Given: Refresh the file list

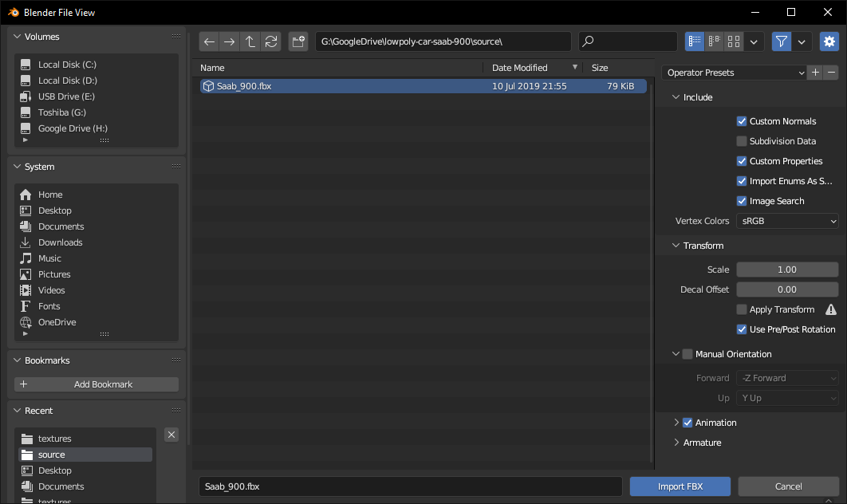Looking at the screenshot, I should (271, 41).
